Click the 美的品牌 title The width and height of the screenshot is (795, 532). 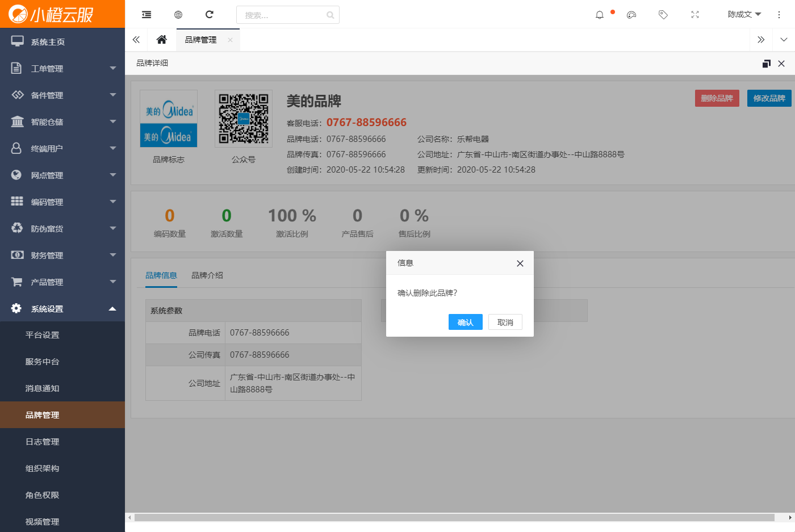(314, 102)
